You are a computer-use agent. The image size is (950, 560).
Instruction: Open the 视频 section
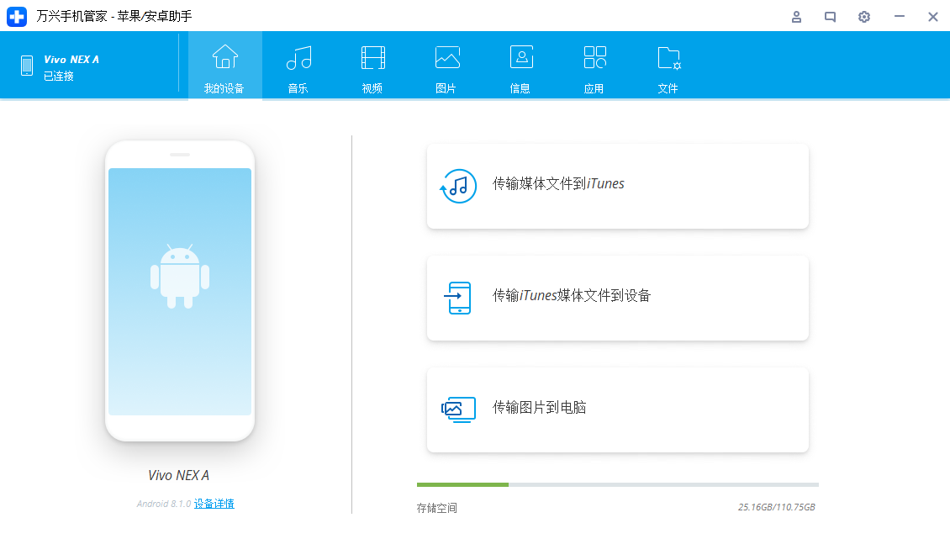[x=372, y=67]
